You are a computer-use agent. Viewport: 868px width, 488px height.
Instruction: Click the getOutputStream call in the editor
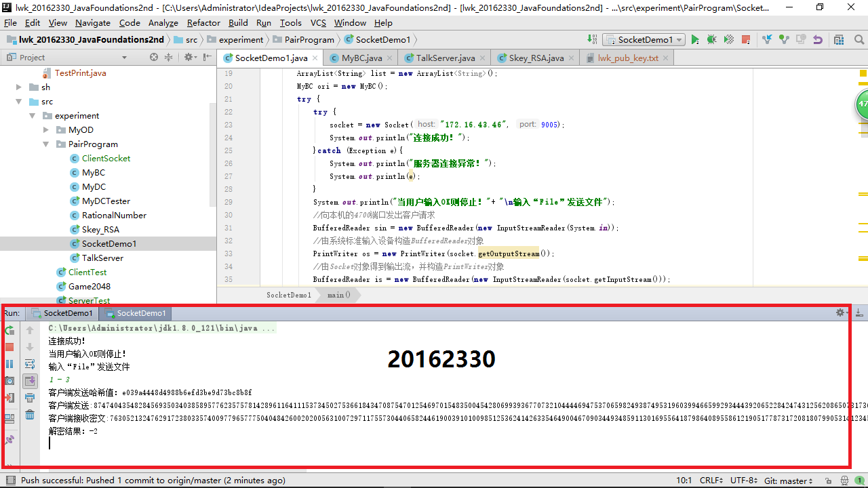pyautogui.click(x=509, y=253)
